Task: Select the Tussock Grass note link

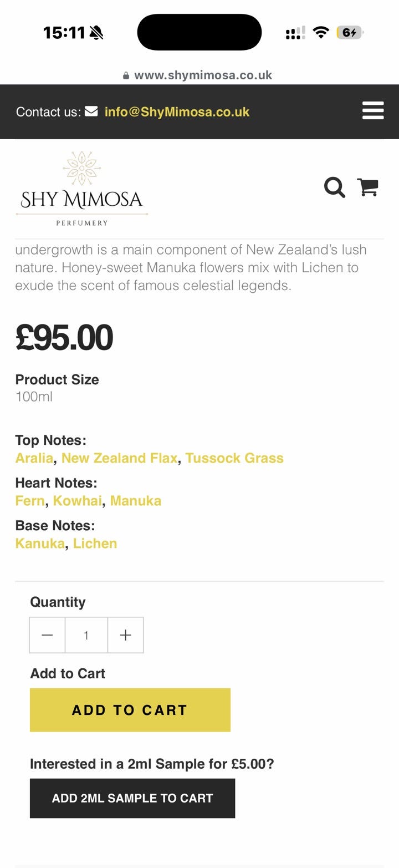Action: pyautogui.click(x=234, y=458)
